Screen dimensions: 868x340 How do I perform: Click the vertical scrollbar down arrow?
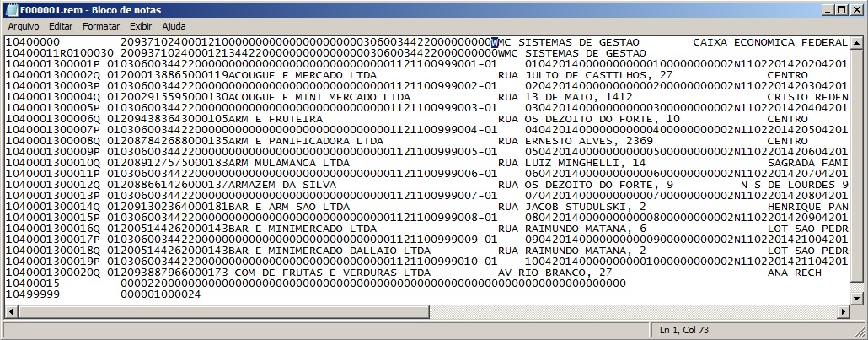coord(856,298)
